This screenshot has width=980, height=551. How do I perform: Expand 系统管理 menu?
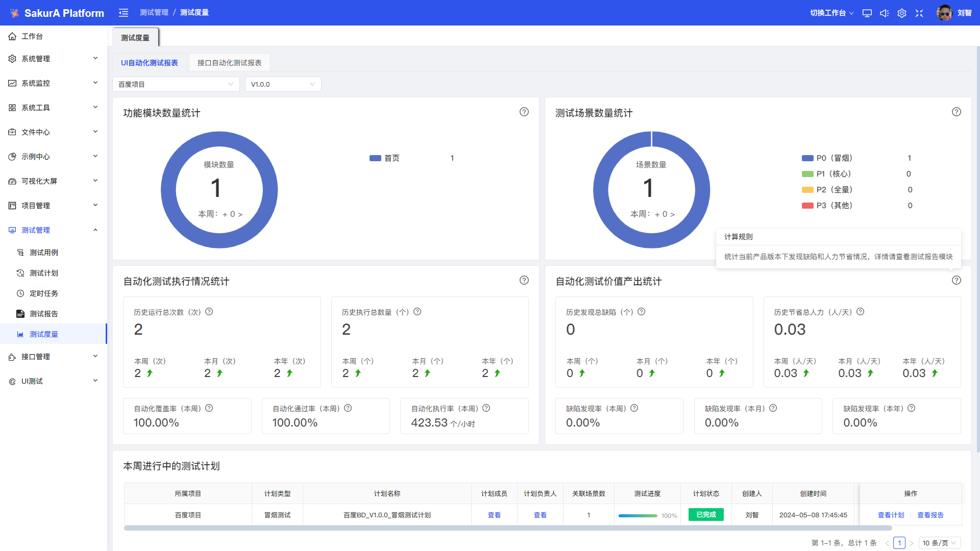54,59
